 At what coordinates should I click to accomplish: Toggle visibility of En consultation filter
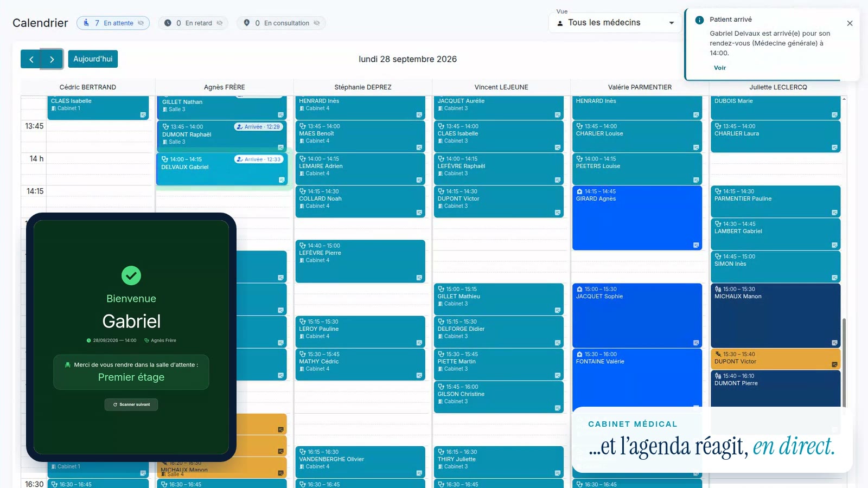pyautogui.click(x=317, y=23)
